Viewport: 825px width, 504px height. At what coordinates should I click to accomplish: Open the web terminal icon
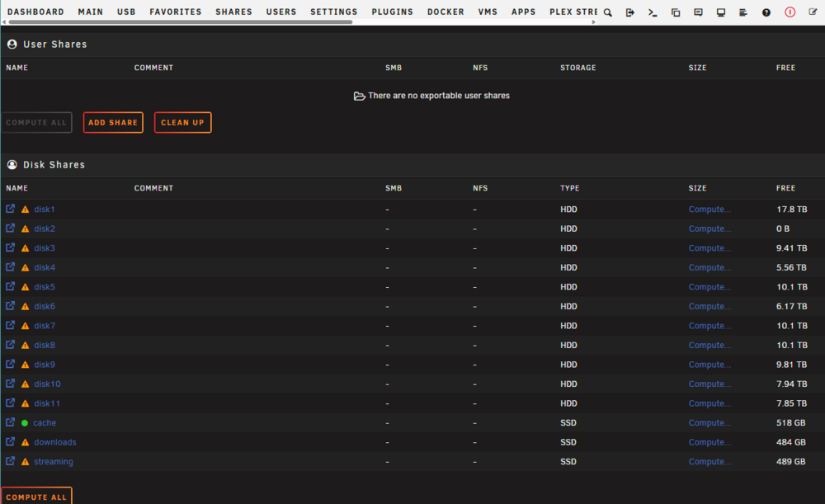653,12
